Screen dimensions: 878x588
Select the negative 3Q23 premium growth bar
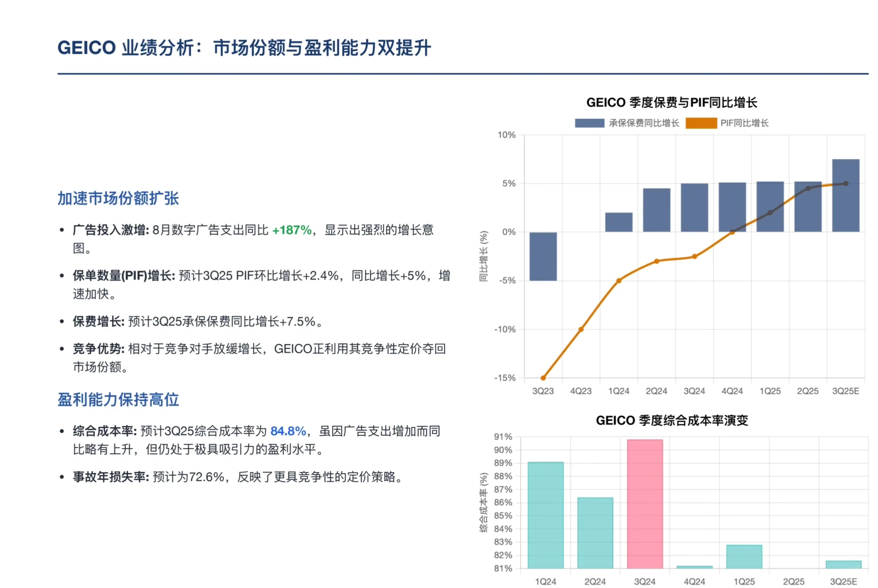coord(543,256)
